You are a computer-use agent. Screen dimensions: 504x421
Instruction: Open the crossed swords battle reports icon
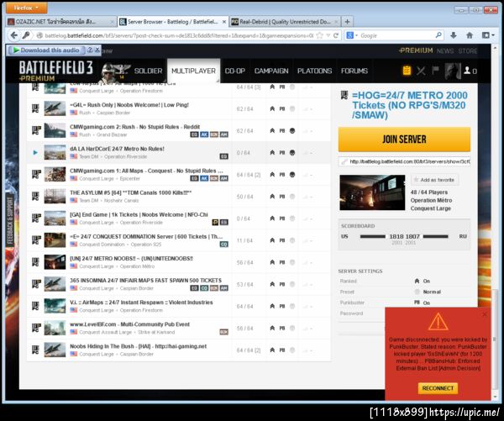421,71
